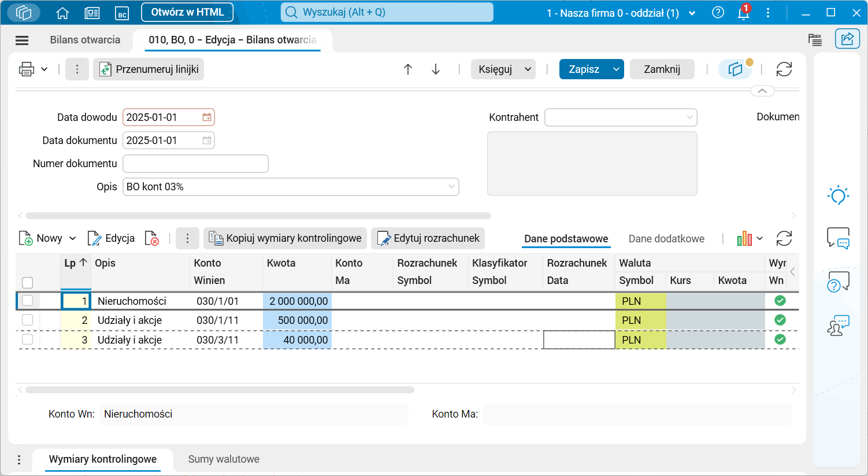Open the chart icon in grid toolbar
The image size is (868, 476).
(744, 238)
